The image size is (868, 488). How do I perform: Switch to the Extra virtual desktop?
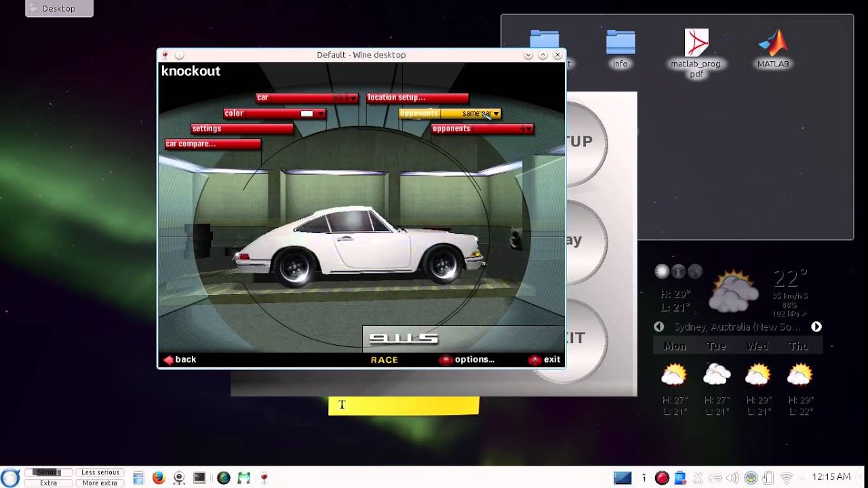tap(48, 483)
